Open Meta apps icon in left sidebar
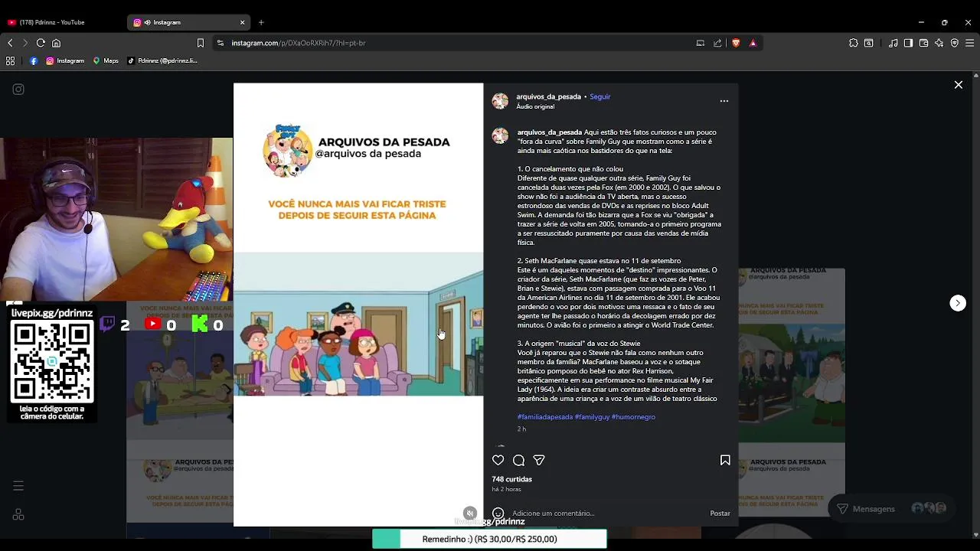The width and height of the screenshot is (980, 551). [x=18, y=515]
